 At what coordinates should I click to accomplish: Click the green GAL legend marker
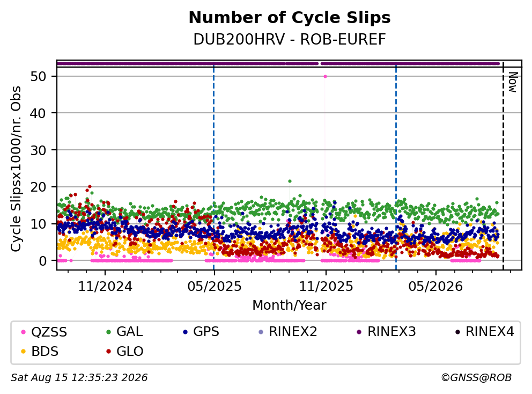[108, 332]
